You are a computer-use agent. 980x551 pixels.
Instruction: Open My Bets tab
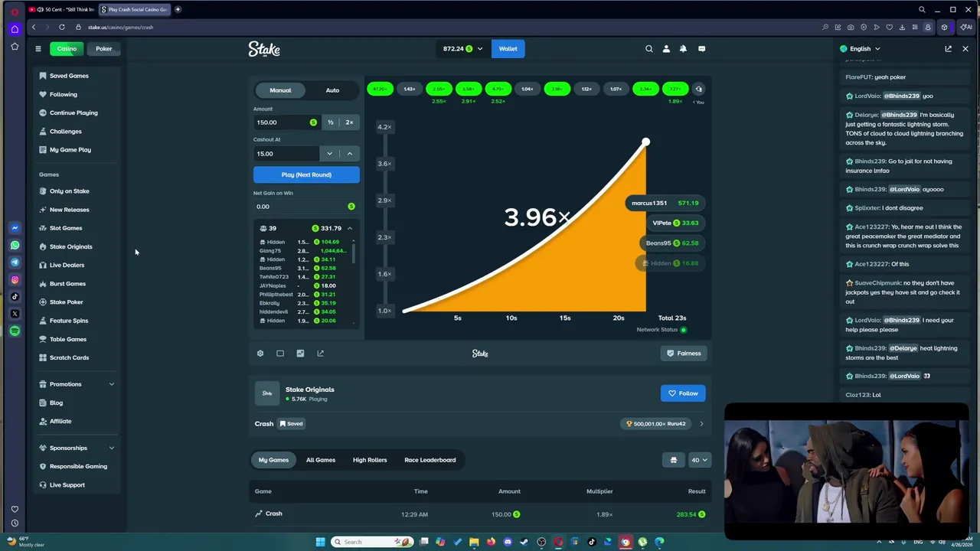point(273,460)
